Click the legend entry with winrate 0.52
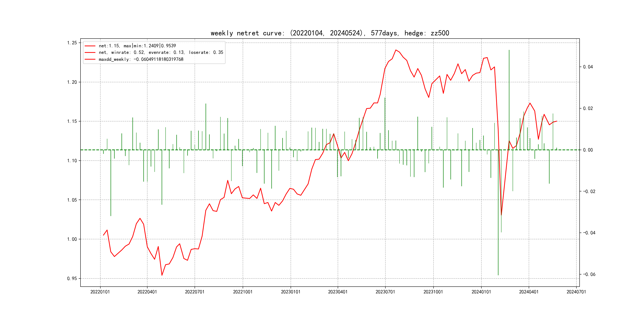 (161, 52)
